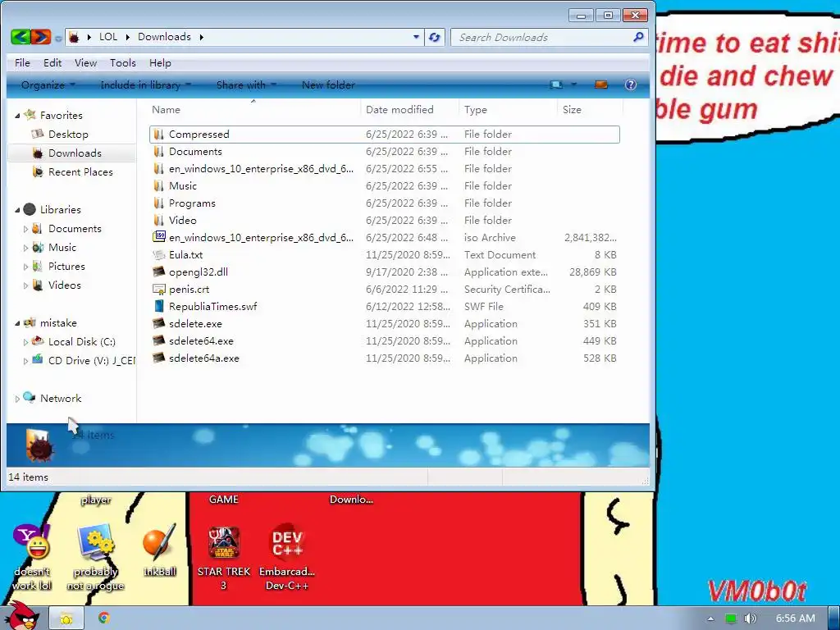840x630 pixels.
Task: Expand Local Disk (C:) node
Action: tap(25, 342)
